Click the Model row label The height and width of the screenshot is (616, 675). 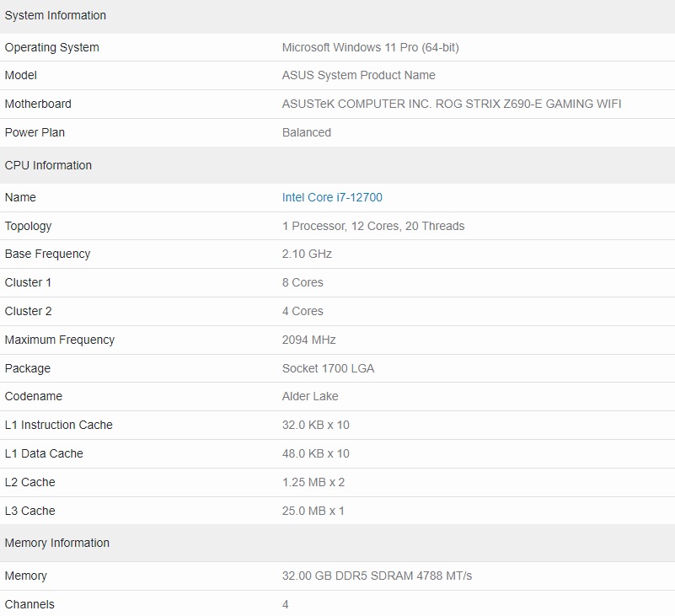(x=21, y=75)
